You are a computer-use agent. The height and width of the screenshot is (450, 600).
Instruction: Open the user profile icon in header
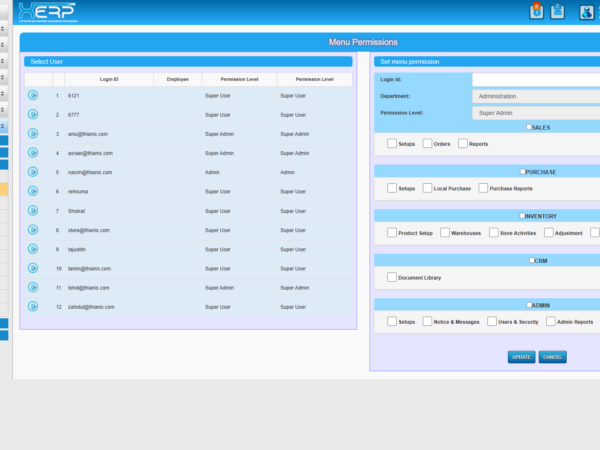[x=586, y=12]
